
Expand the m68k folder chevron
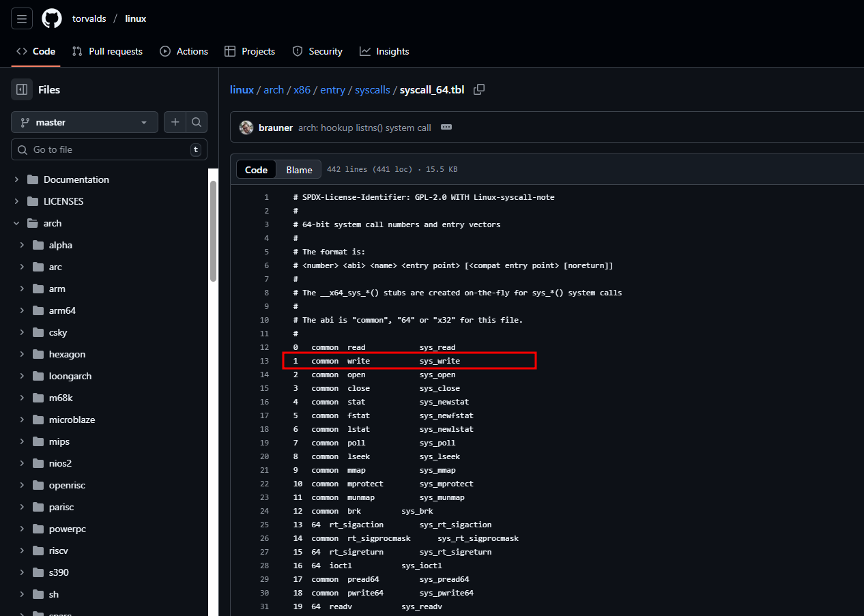[x=22, y=398]
